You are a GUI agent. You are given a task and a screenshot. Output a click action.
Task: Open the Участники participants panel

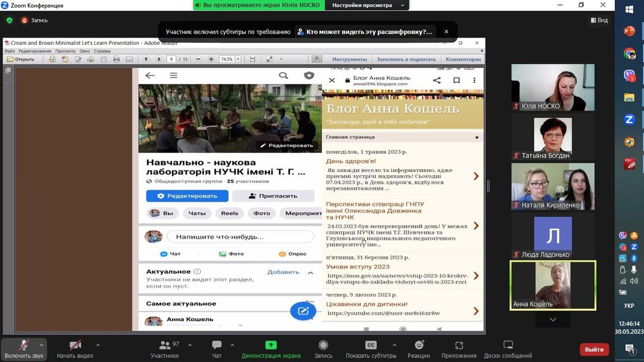pyautogui.click(x=165, y=349)
